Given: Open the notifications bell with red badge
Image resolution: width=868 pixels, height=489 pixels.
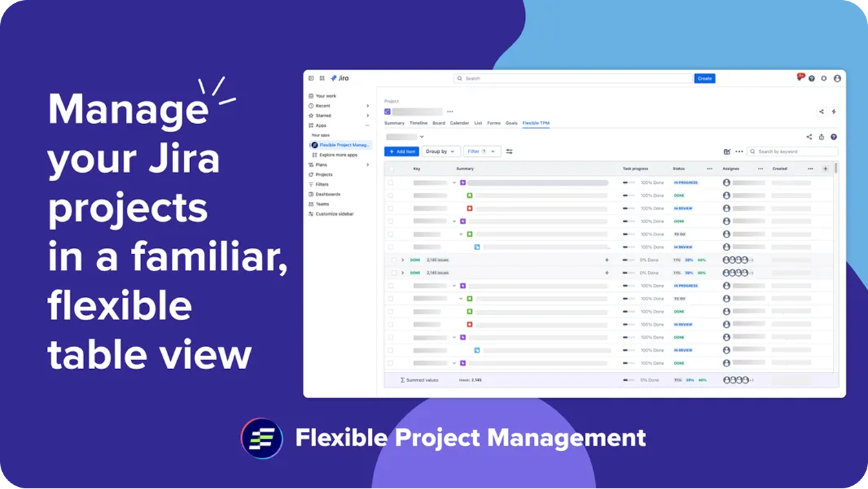Looking at the screenshot, I should tap(800, 78).
